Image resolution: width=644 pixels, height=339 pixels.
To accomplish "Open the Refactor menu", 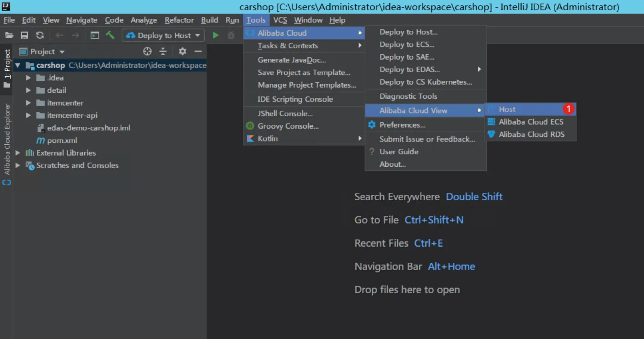I will [x=179, y=20].
